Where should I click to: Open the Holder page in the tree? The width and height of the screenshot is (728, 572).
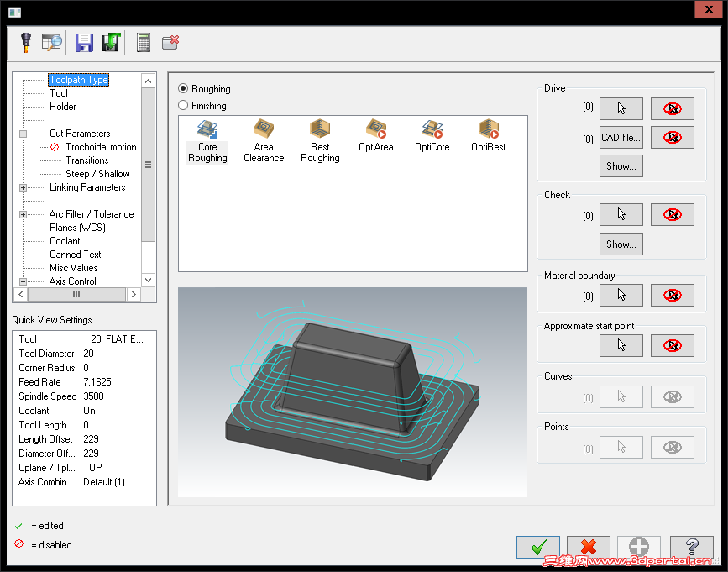click(63, 107)
